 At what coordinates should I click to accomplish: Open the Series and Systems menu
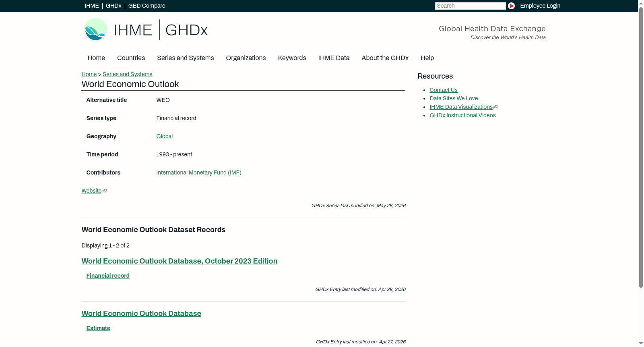(186, 58)
